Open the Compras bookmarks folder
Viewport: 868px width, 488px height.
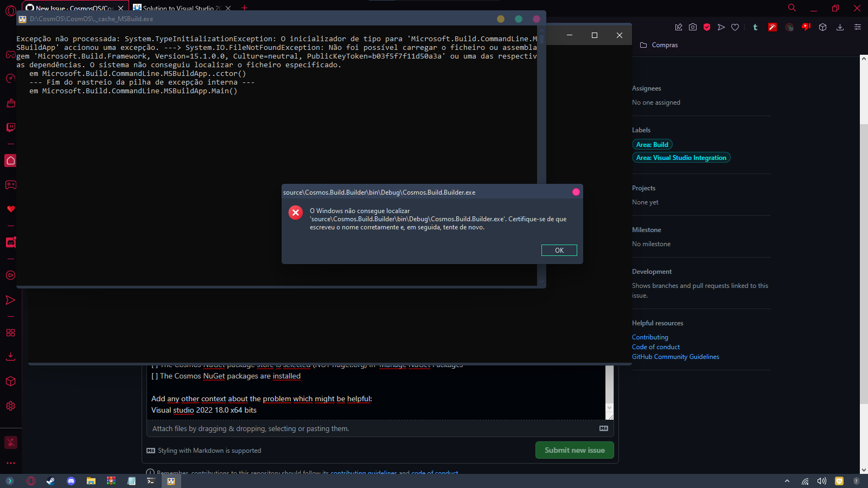(x=659, y=45)
